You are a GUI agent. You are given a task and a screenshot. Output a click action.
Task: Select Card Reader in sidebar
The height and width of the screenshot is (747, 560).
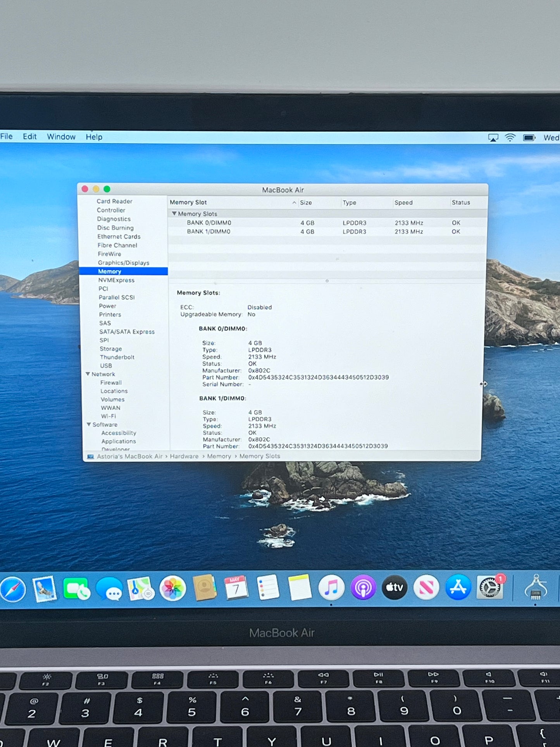click(x=114, y=201)
